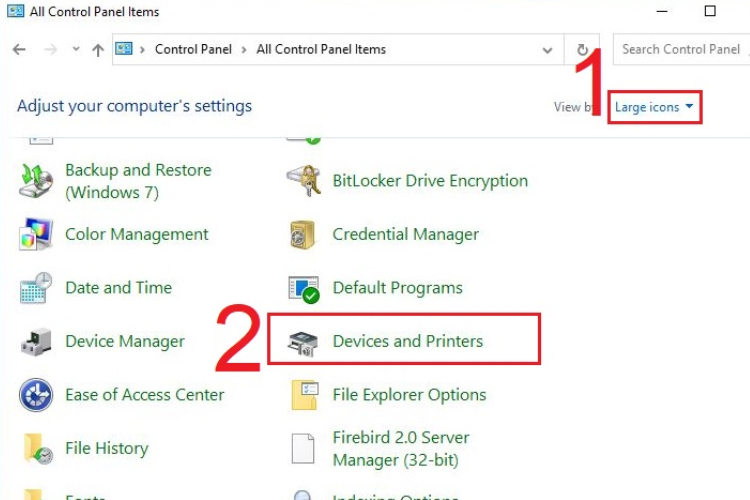Click the File Explorer Options icon
Viewport: 750px width, 500px height.
tap(303, 395)
